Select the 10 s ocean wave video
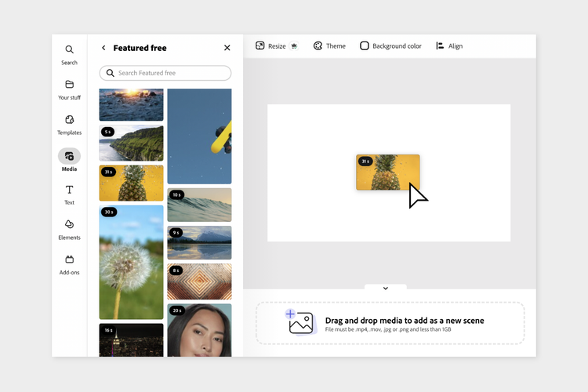This screenshot has width=588, height=392. (199, 205)
